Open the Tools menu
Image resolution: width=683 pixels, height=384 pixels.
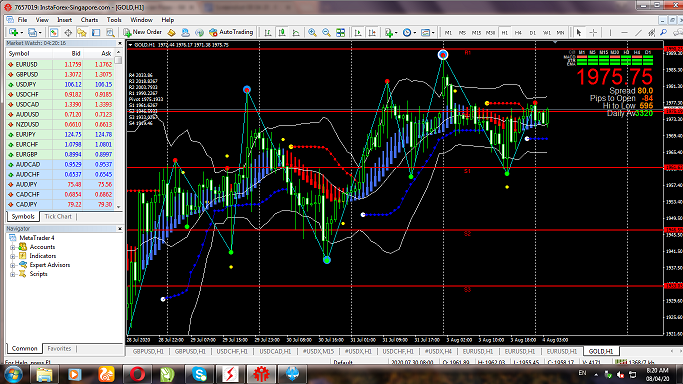[x=114, y=20]
